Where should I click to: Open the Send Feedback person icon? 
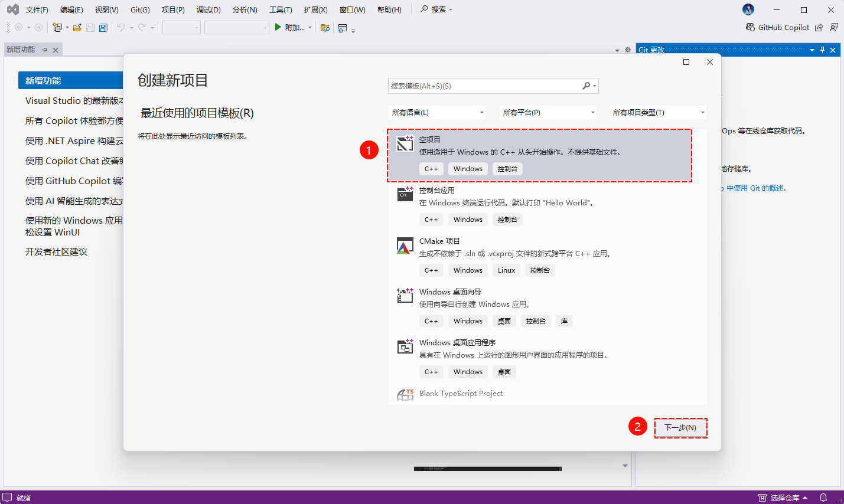pyautogui.click(x=834, y=28)
